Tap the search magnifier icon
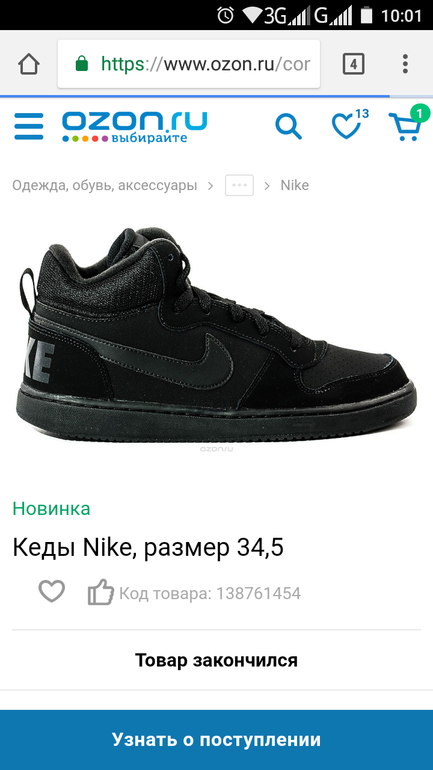Viewport: 433px width, 770px height. [x=288, y=126]
